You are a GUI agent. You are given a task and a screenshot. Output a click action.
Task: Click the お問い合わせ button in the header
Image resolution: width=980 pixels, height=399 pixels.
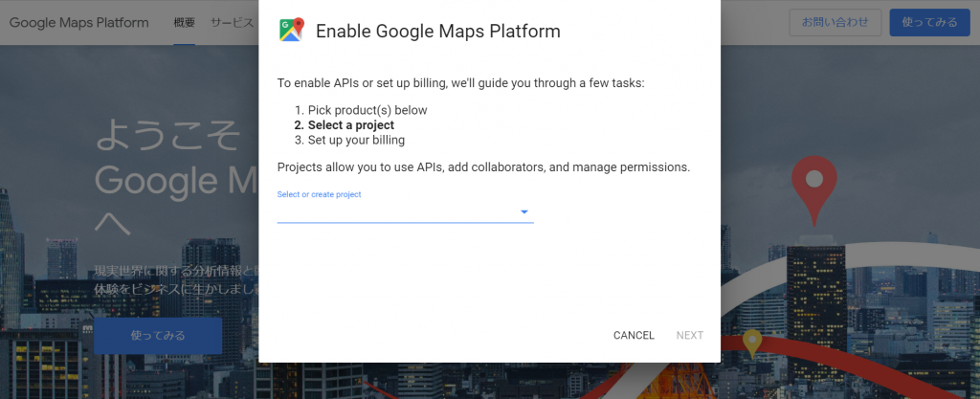835,22
